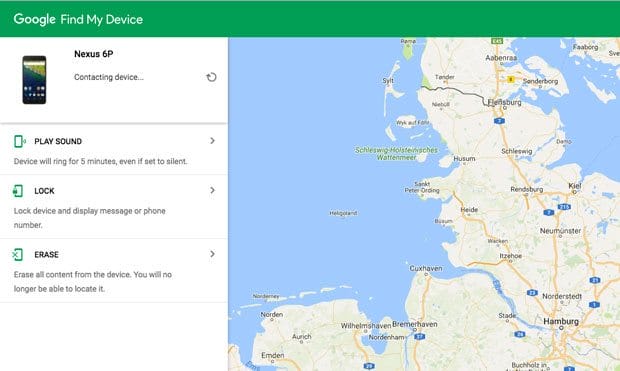Click Nordenham label on the map
The image size is (620, 371).
coord(386,337)
